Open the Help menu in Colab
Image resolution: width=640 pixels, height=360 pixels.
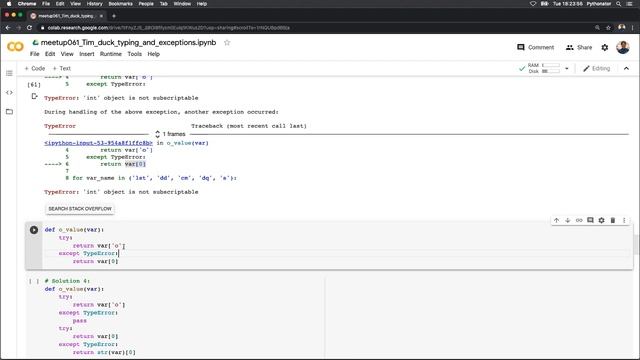(x=153, y=54)
